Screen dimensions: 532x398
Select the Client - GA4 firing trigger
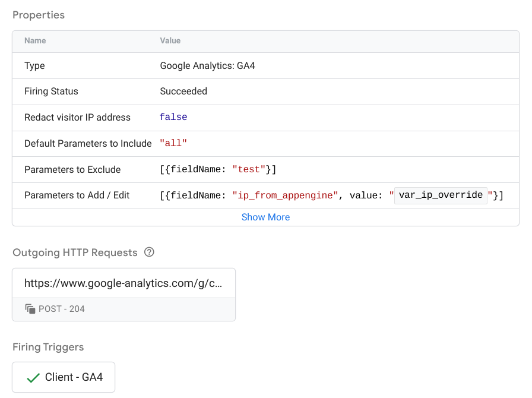[x=63, y=377]
